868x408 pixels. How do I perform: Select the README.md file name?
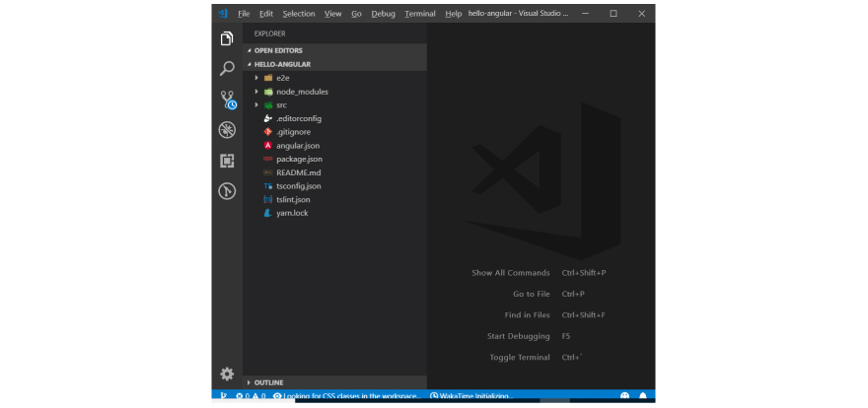click(298, 172)
